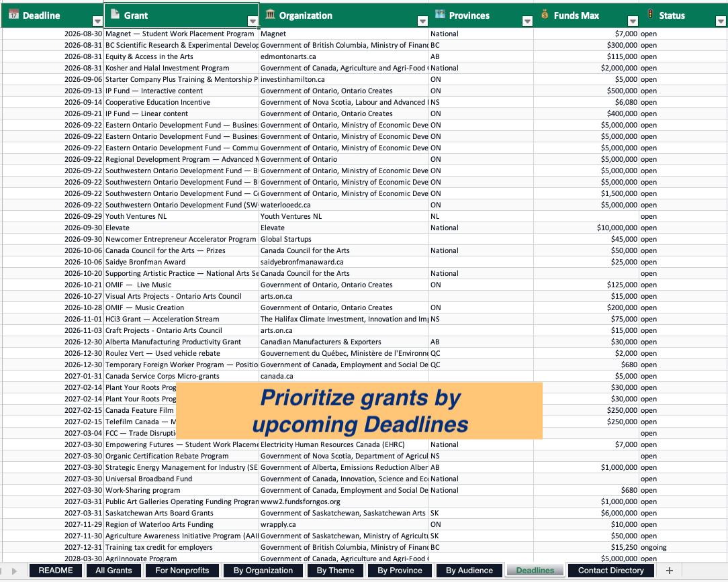The image size is (728, 582).
Task: Click the money bag icon beside Funds Max
Action: [x=545, y=14]
